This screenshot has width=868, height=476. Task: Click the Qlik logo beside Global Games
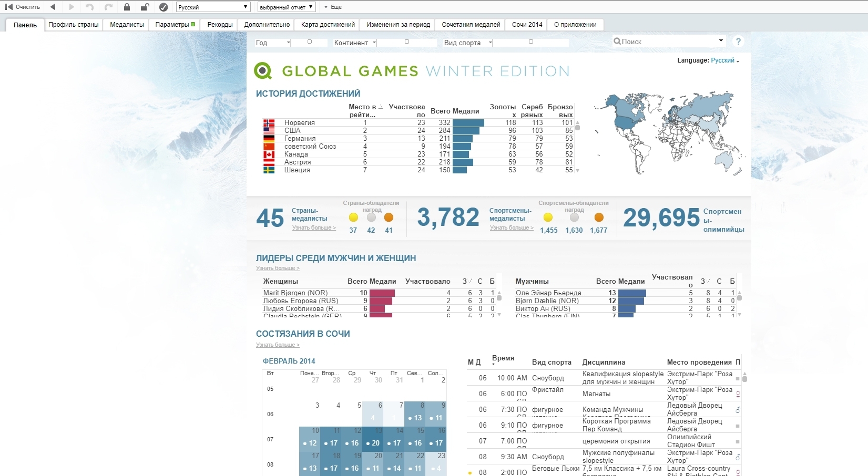pos(263,71)
